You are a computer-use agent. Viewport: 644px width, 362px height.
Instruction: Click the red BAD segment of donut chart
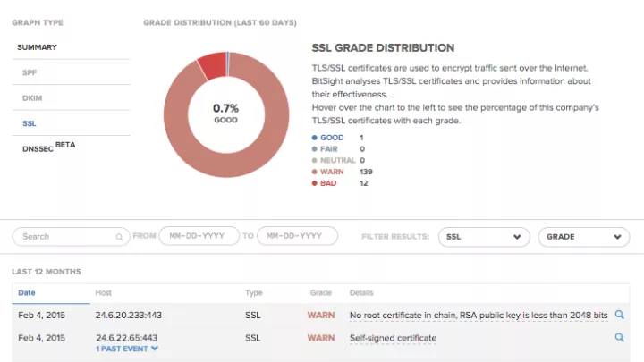tap(212, 63)
